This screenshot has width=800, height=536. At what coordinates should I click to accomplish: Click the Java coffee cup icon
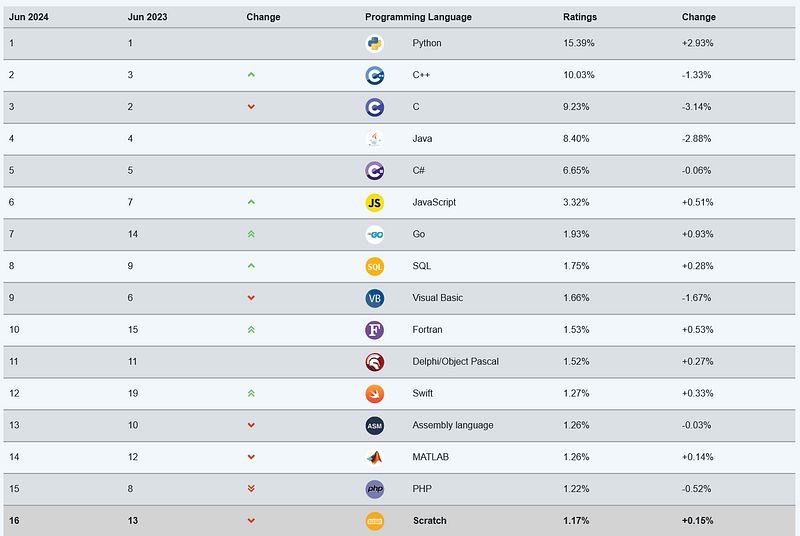(x=375, y=139)
